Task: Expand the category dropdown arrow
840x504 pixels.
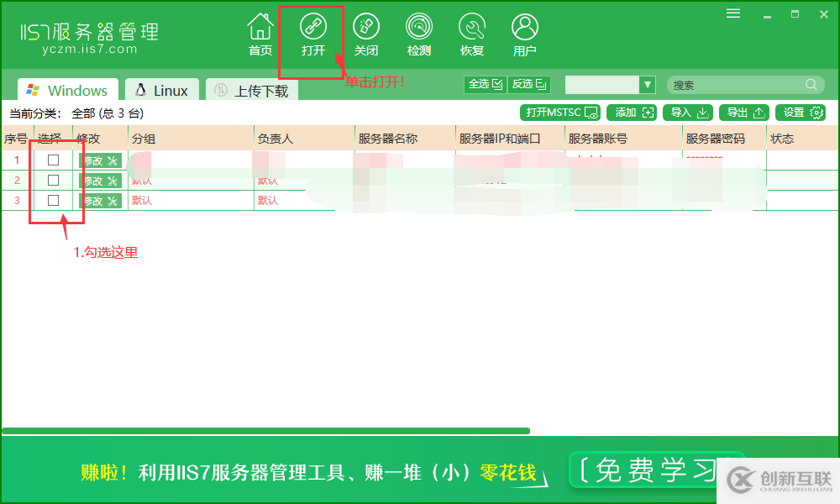Action: pos(647,85)
